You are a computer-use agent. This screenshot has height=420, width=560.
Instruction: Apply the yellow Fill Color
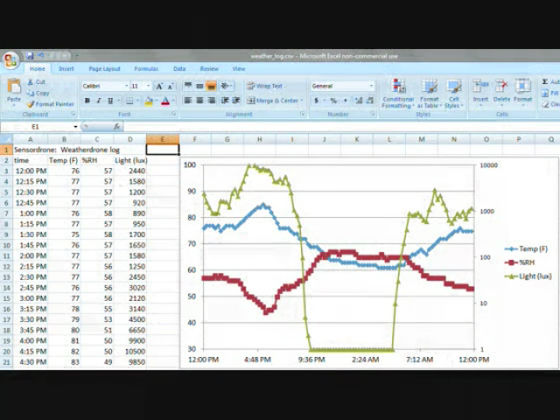pyautogui.click(x=149, y=101)
